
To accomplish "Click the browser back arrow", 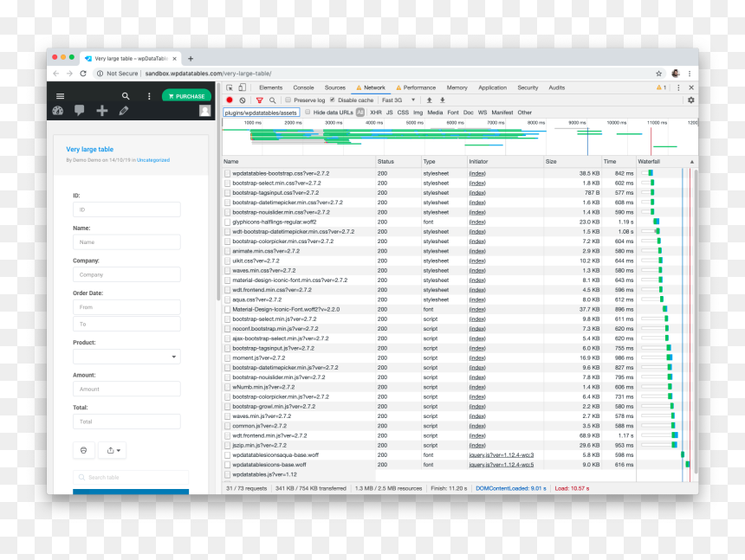I will click(56, 74).
